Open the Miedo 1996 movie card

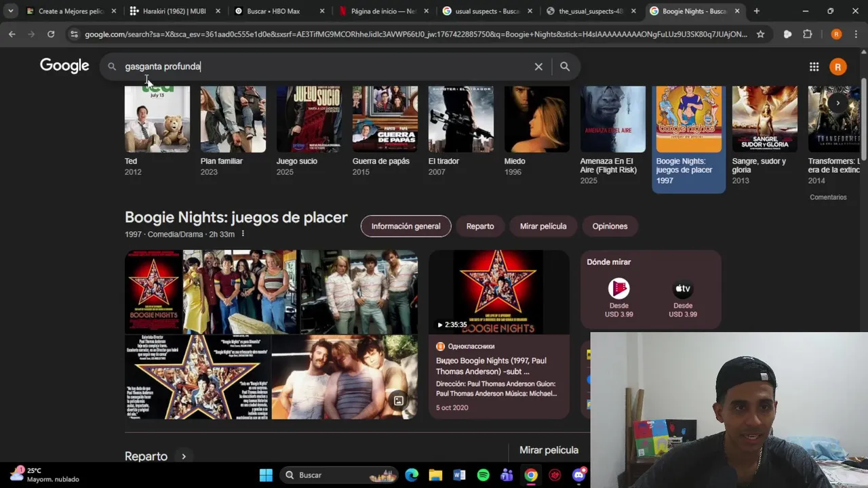(536, 131)
